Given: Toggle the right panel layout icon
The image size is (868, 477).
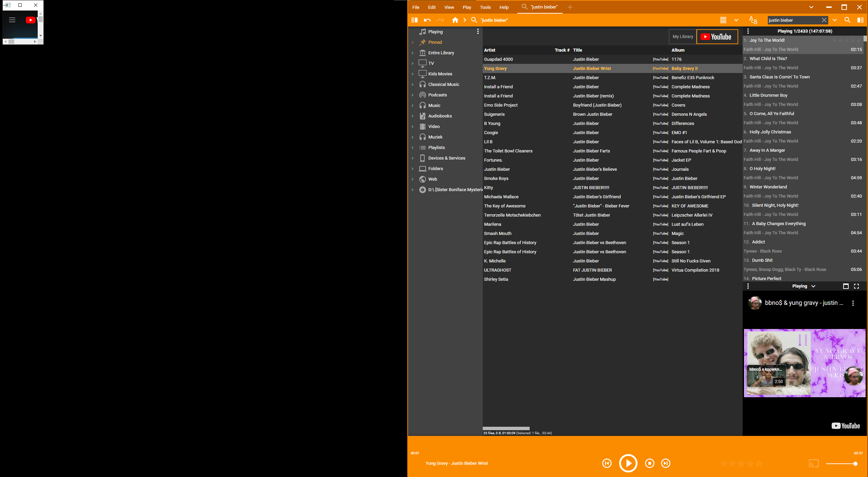Looking at the screenshot, I should (x=860, y=20).
